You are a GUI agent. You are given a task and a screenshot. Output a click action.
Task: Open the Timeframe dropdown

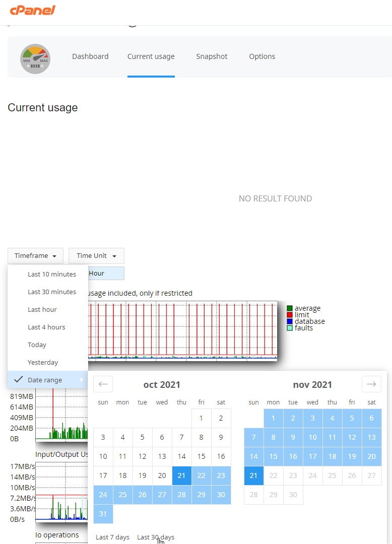coord(35,256)
